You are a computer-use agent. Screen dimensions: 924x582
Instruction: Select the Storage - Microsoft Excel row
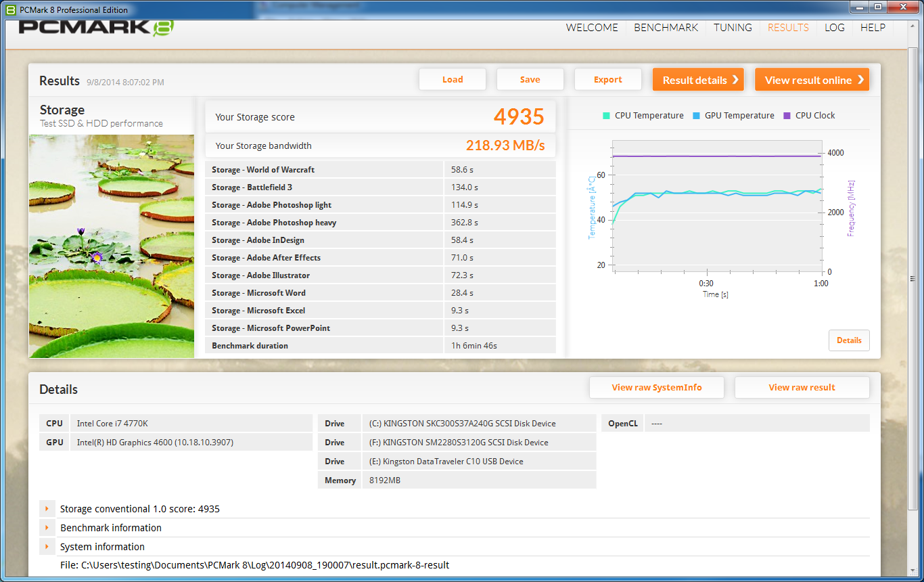(x=380, y=311)
